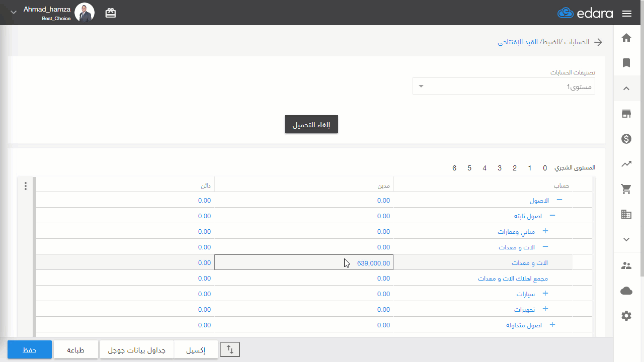This screenshot has height=362, width=644.
Task: Open the gift box icon in header
Action: (x=111, y=13)
